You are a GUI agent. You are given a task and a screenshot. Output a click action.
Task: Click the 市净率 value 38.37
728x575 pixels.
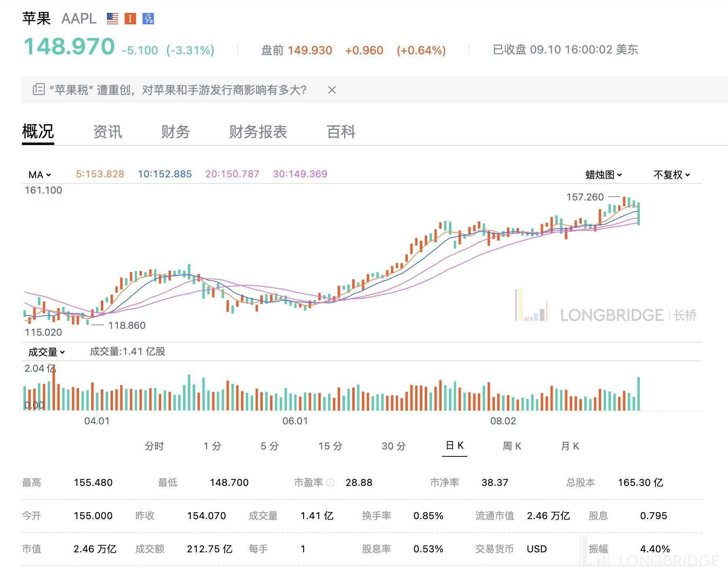pos(495,483)
